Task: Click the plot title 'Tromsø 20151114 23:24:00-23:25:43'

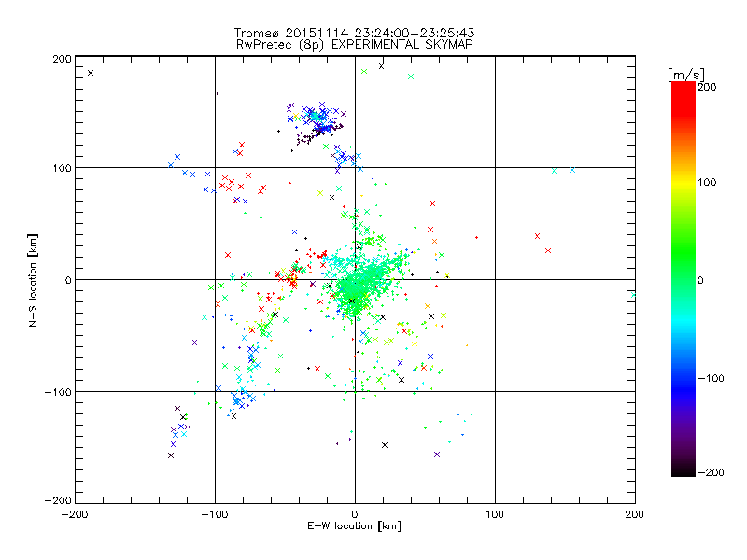Action: [x=355, y=33]
